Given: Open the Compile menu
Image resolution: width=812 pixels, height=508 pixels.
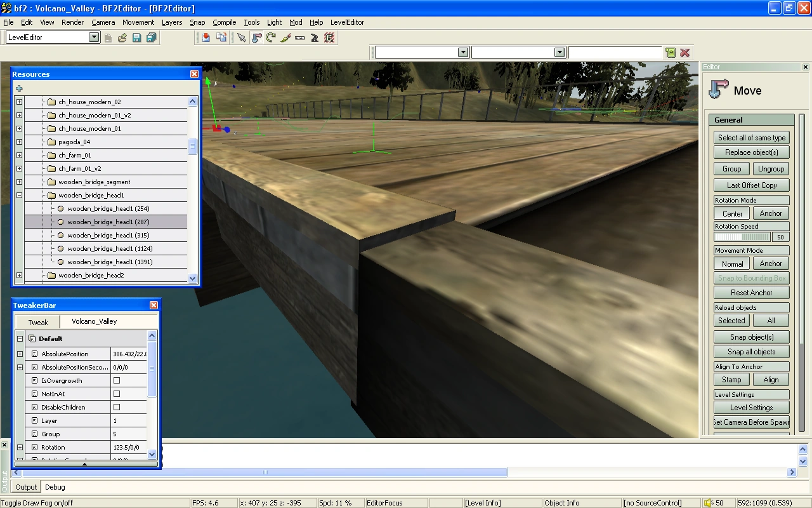Looking at the screenshot, I should [224, 22].
